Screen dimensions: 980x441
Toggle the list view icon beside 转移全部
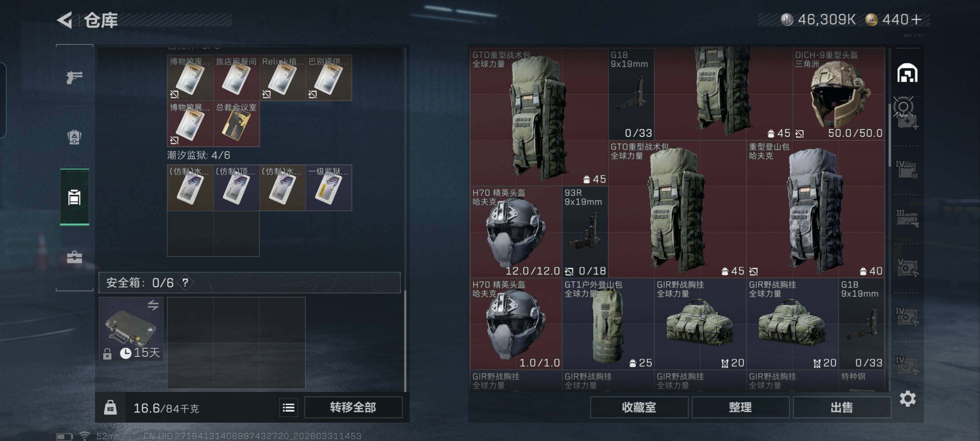coord(288,408)
